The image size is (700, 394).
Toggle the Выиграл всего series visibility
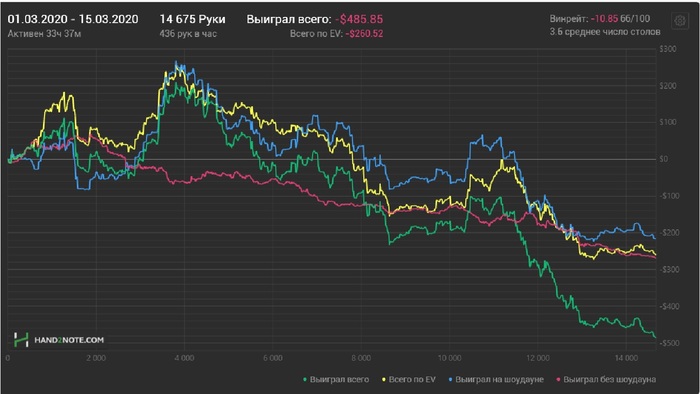339,379
